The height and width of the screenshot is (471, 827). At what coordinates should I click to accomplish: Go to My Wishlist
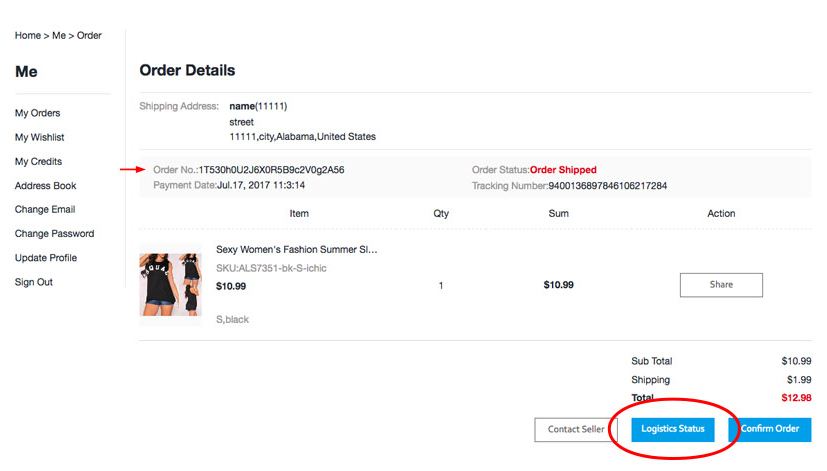pos(40,137)
